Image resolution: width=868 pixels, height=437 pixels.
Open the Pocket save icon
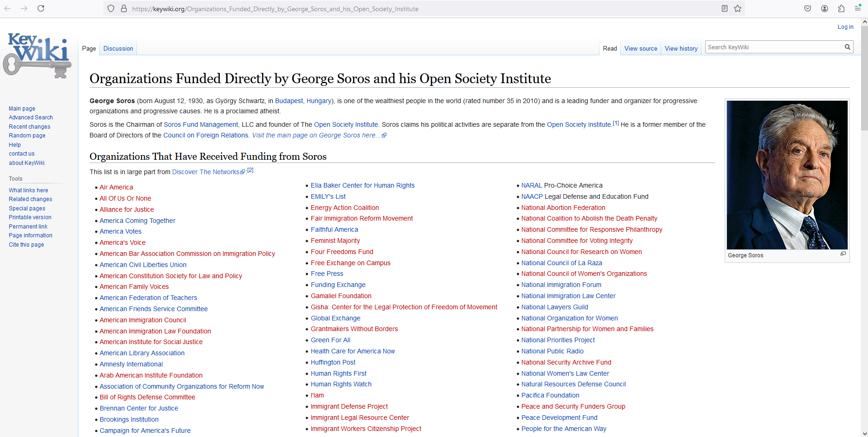click(x=808, y=8)
